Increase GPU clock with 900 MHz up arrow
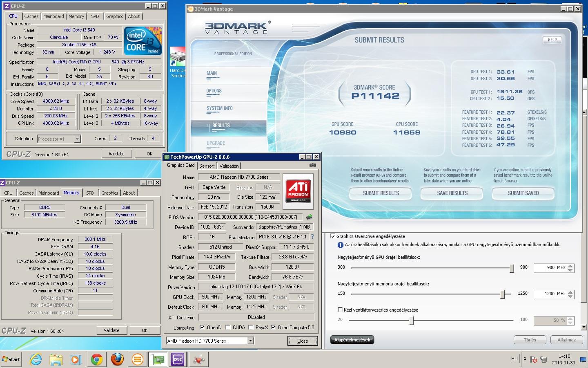Screen dimensions: 588x368 pos(570,266)
